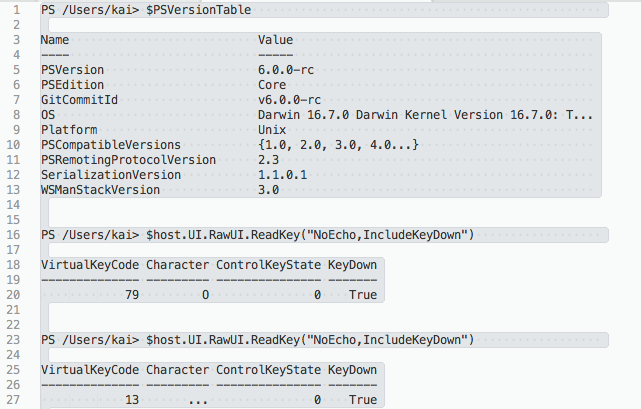
Task: Click the '...' Character value on line 27
Action: pyautogui.click(x=198, y=402)
